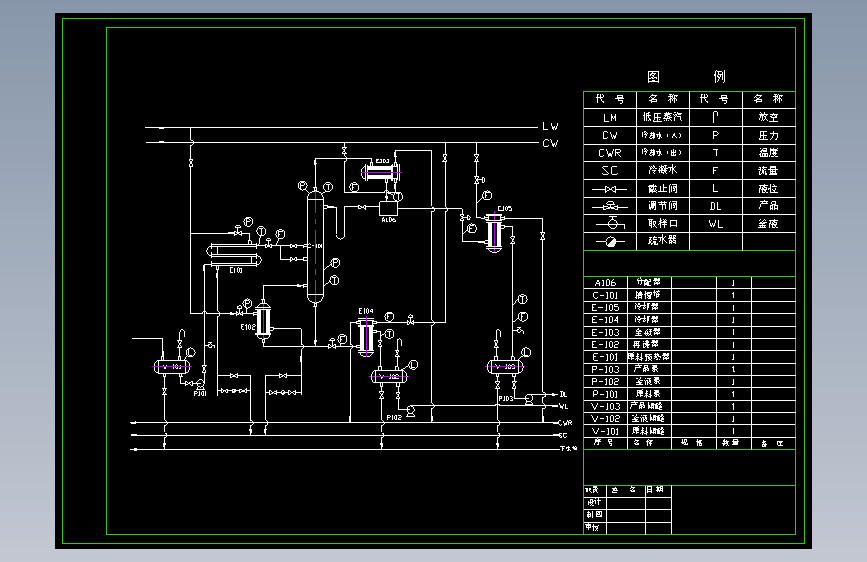Click the P-101 row in equipment list
This screenshot has height=562, width=867.
[x=690, y=394]
